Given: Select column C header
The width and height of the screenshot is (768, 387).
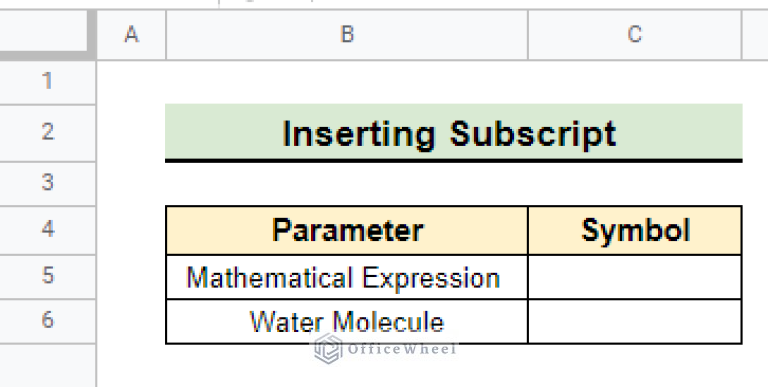Looking at the screenshot, I should point(635,35).
